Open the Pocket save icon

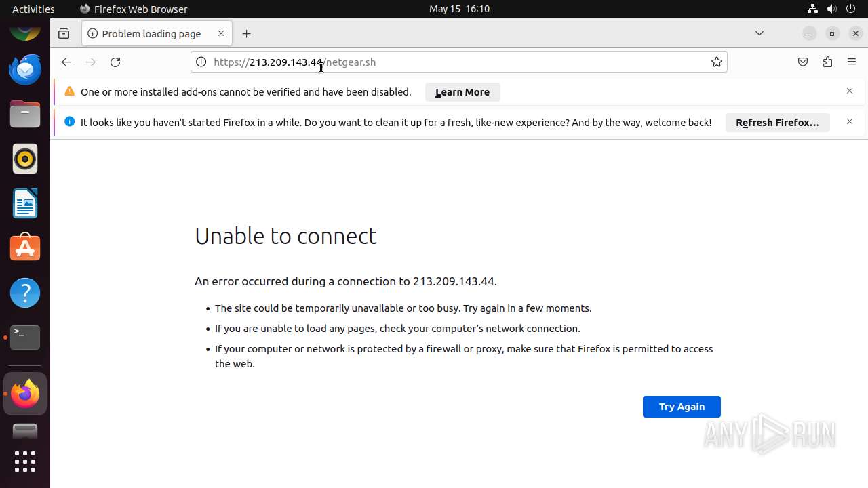click(803, 62)
